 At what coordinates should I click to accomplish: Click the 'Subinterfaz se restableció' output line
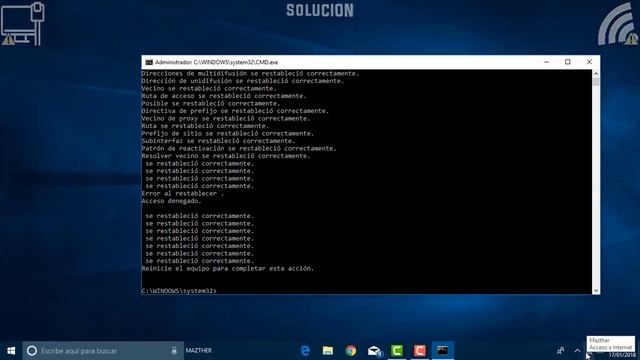[218, 141]
